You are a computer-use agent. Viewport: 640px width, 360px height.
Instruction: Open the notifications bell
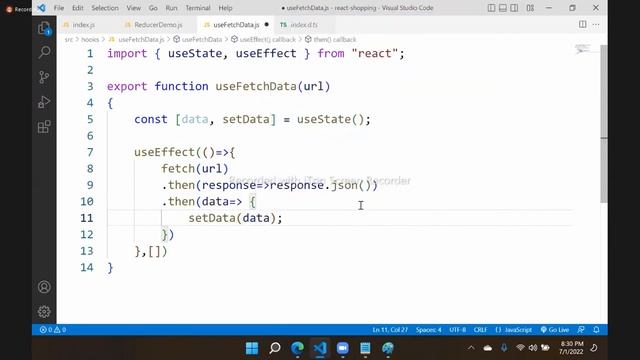tap(596, 330)
